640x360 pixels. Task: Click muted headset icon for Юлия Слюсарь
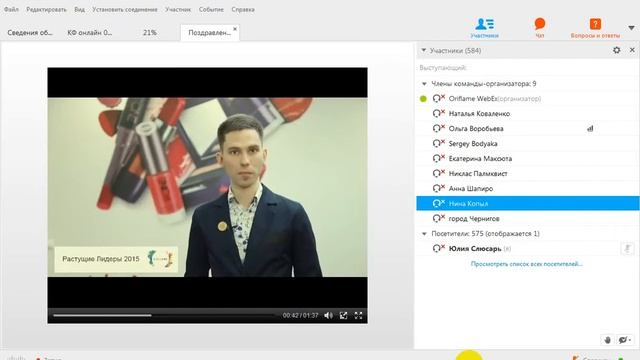tap(438, 248)
